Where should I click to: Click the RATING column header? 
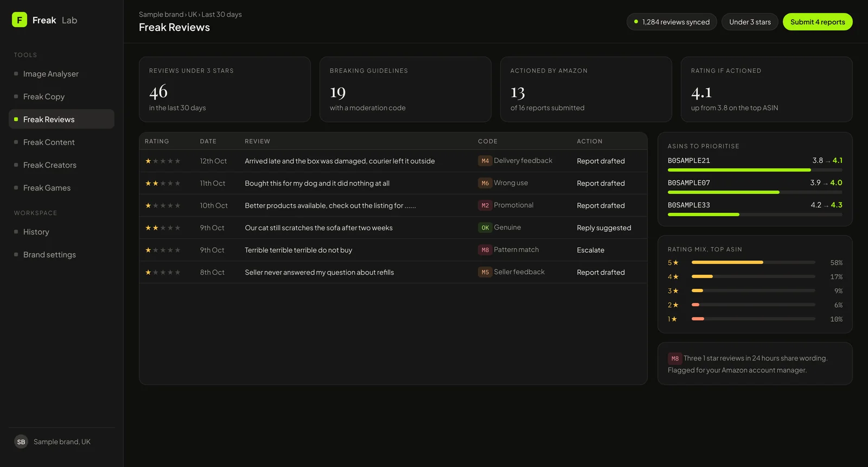pos(157,141)
